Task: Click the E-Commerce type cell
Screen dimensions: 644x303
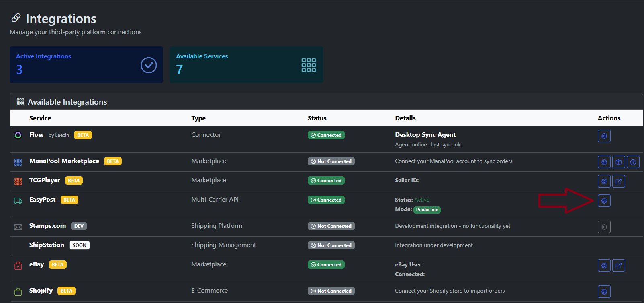Action: tap(209, 291)
